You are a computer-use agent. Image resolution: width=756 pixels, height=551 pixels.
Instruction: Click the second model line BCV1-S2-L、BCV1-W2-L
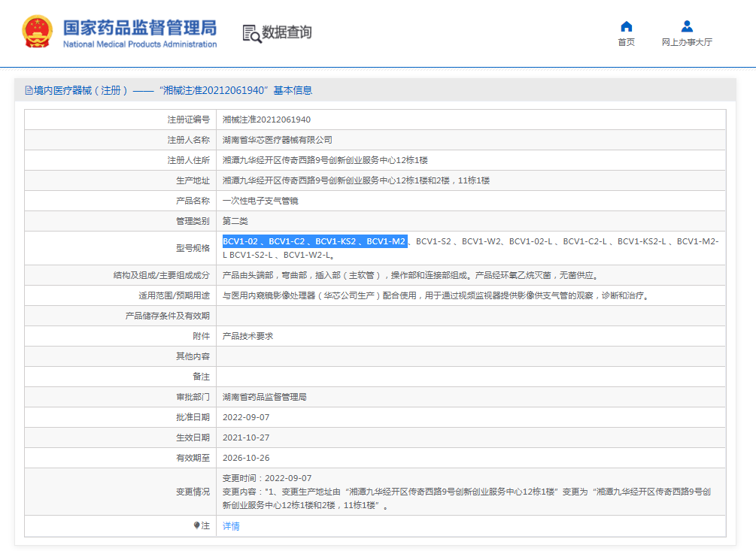click(278, 255)
